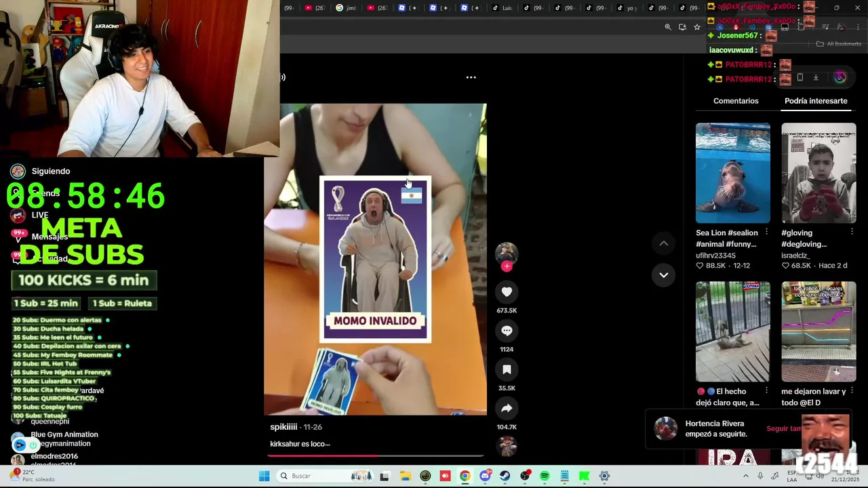
Task: Open the dark round icon left of the red app
Action: pos(425,476)
